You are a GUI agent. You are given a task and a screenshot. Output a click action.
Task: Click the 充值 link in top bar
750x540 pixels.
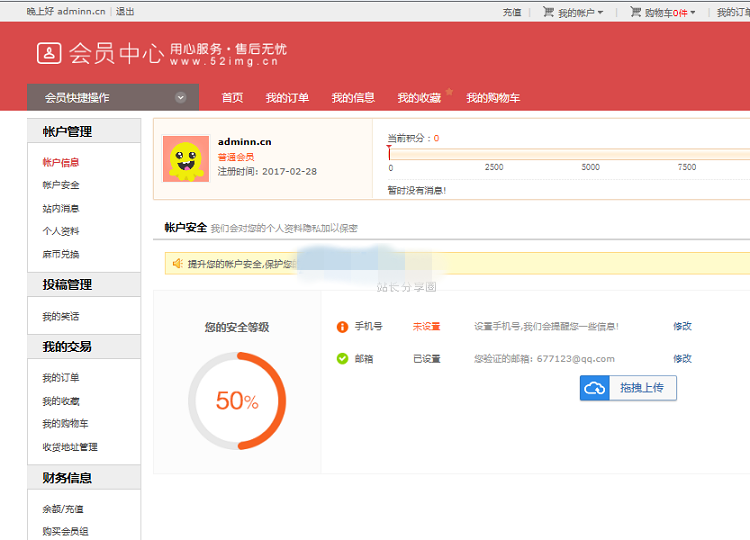click(512, 12)
